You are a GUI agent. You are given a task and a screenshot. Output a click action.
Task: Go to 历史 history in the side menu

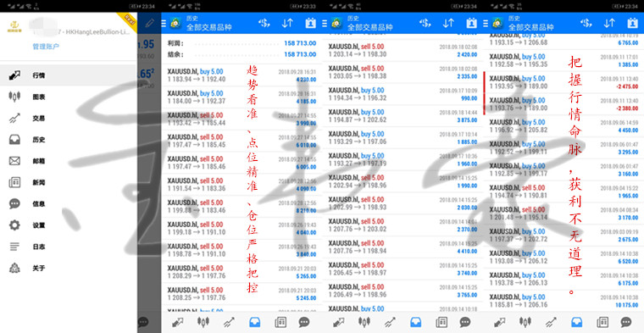68,140
